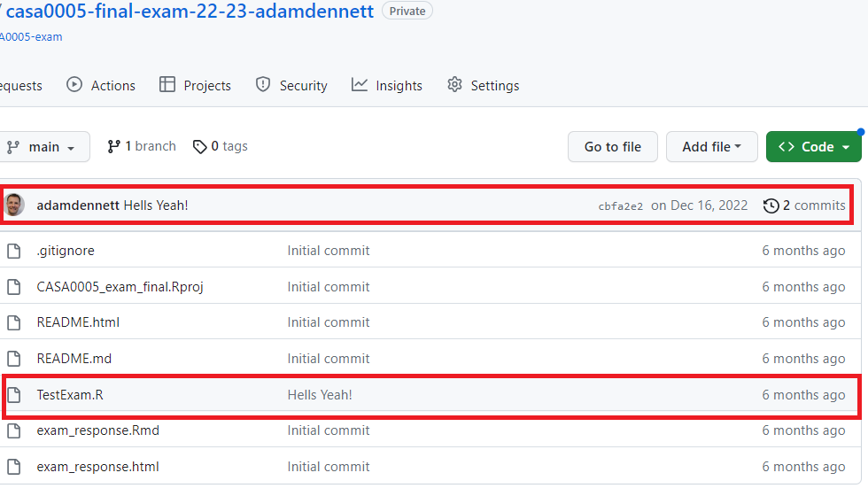
Task: Click the Security shield icon
Action: tap(263, 85)
